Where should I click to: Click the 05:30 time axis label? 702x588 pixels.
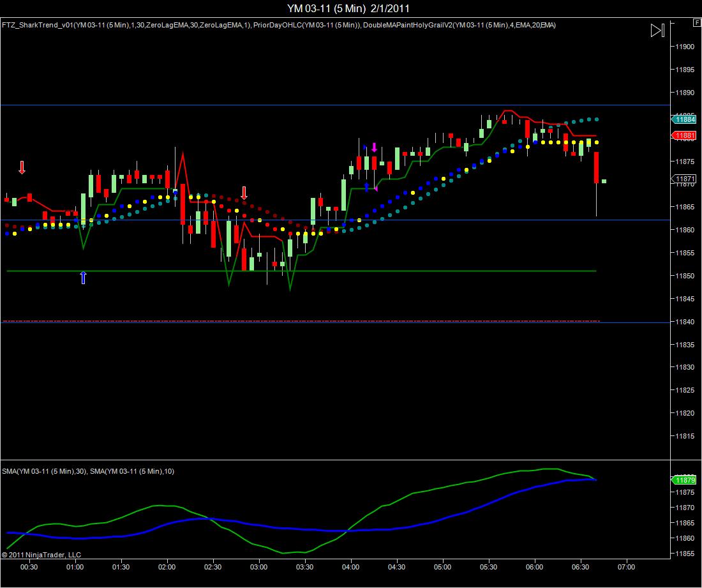(x=488, y=567)
